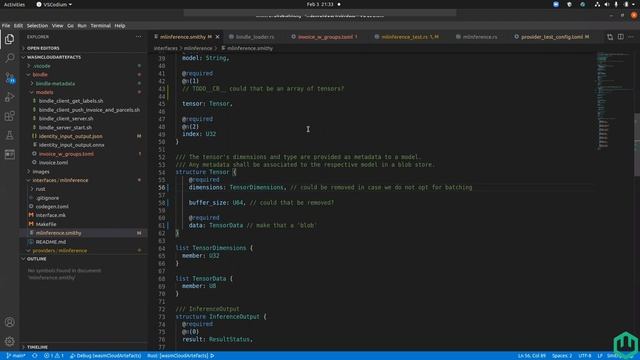Open bindle_server_start.sh file

point(65,127)
